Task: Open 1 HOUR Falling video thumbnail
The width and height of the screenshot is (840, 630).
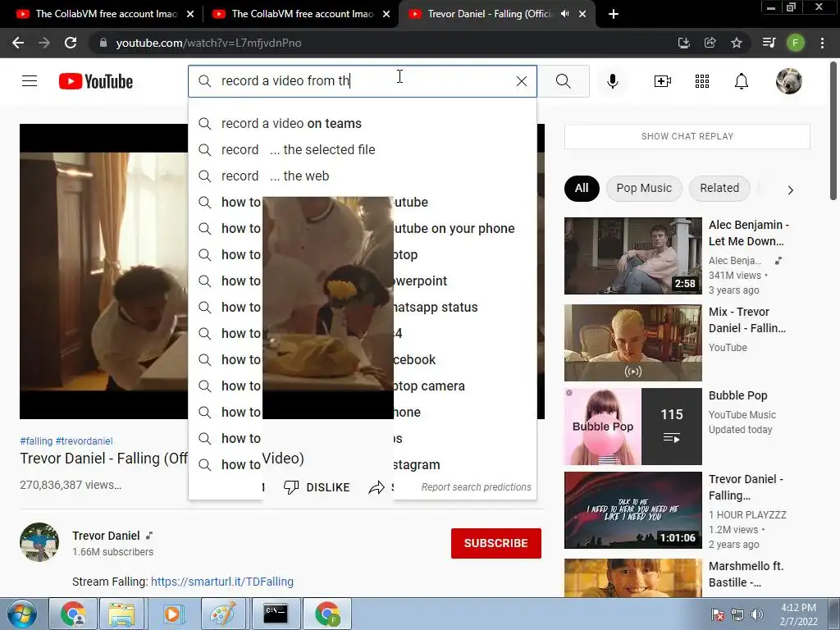Action: coord(632,510)
